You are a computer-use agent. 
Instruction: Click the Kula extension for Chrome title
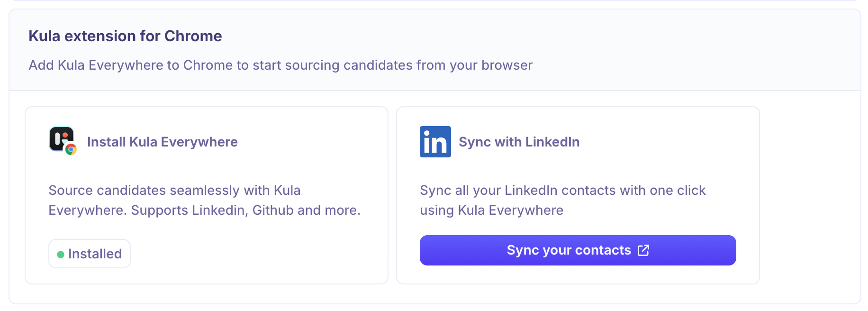click(x=125, y=36)
